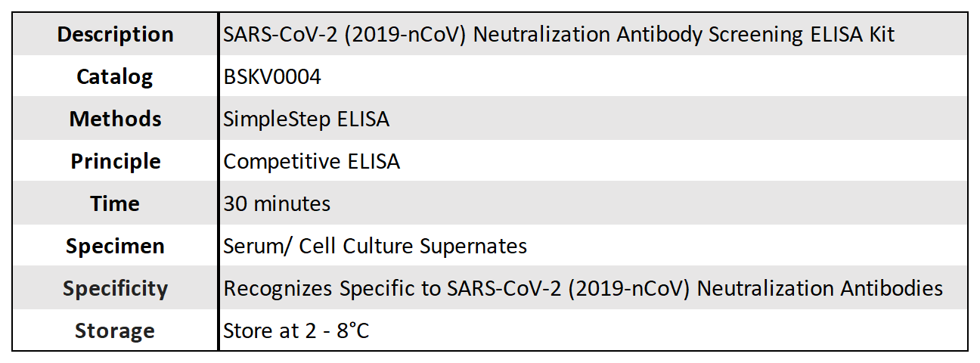Click the '30 minutes' value

[x=277, y=204]
